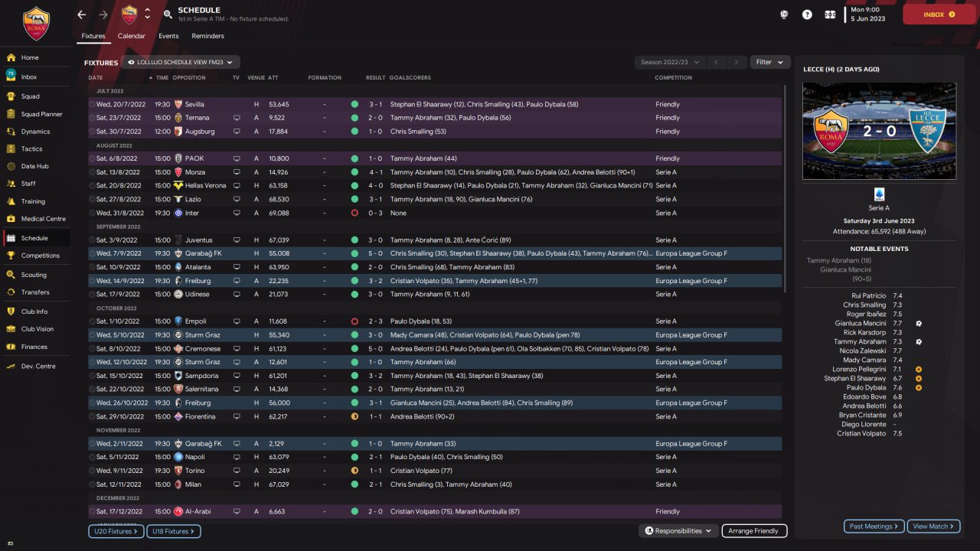Open the Data Hub
This screenshot has width=980, height=551.
[x=35, y=166]
